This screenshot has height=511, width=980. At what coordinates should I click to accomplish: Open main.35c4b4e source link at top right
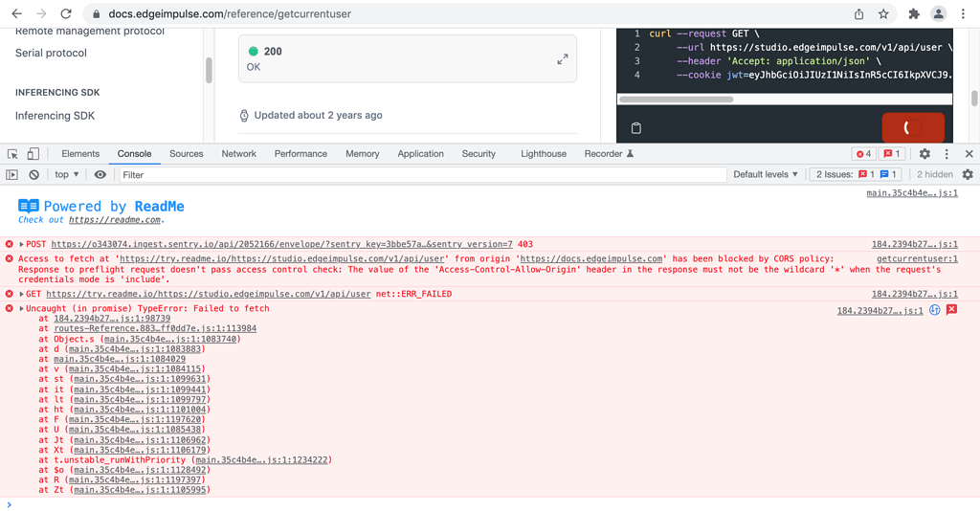pyautogui.click(x=912, y=193)
